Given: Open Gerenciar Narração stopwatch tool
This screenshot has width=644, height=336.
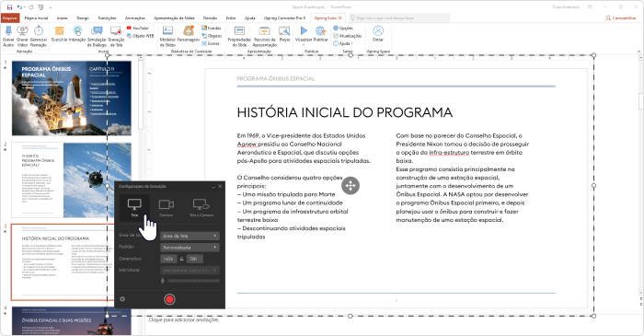Looking at the screenshot, I should [x=39, y=30].
